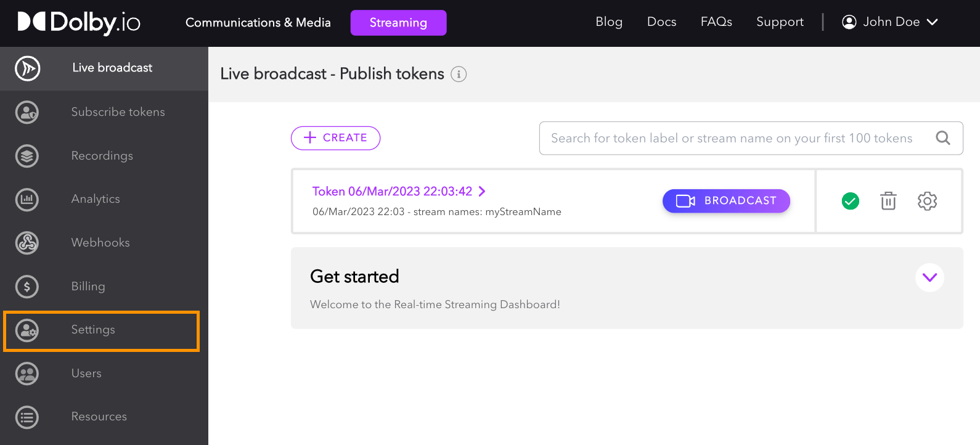The height and width of the screenshot is (445, 980).
Task: Delete the token with the trash icon
Action: (x=888, y=201)
